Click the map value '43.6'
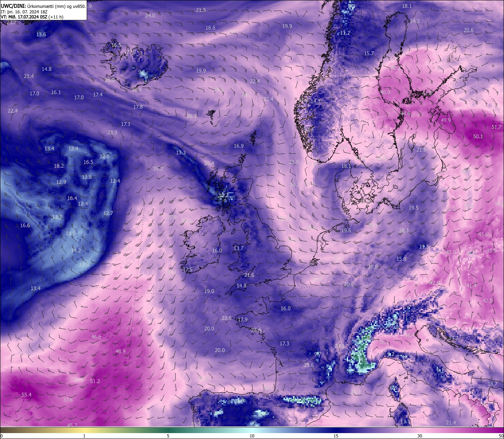504x439 pixels. (x=483, y=234)
